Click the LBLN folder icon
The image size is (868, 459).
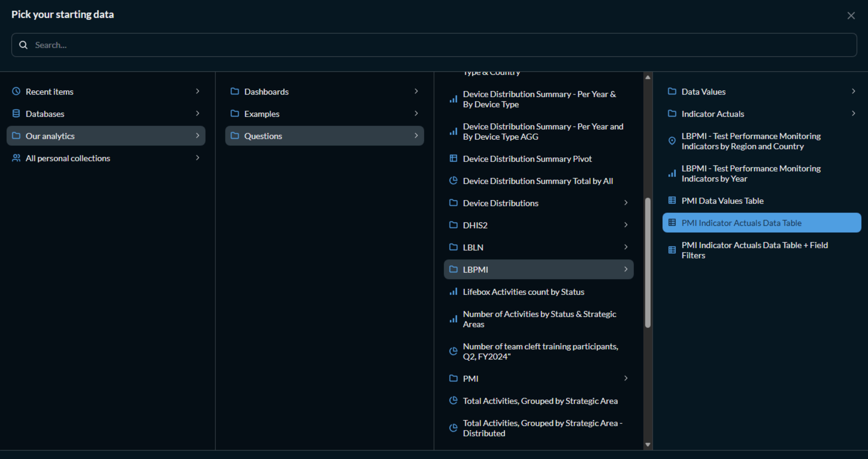[453, 247]
